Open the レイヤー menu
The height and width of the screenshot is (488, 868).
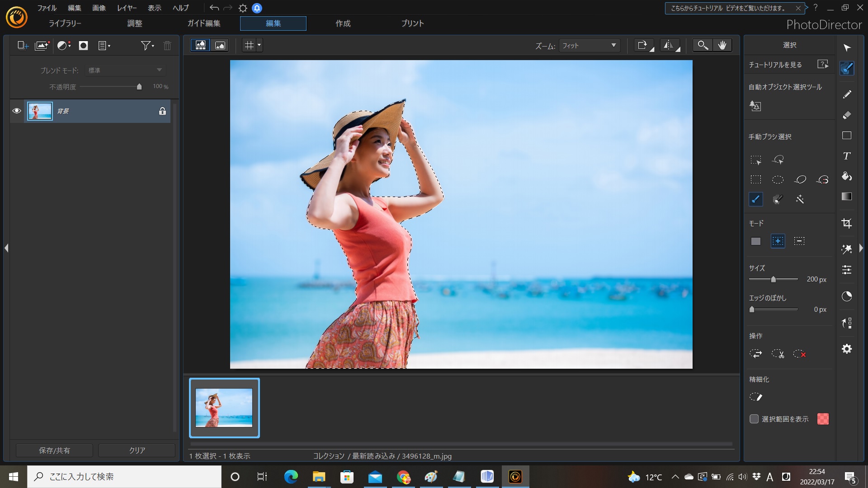point(127,8)
